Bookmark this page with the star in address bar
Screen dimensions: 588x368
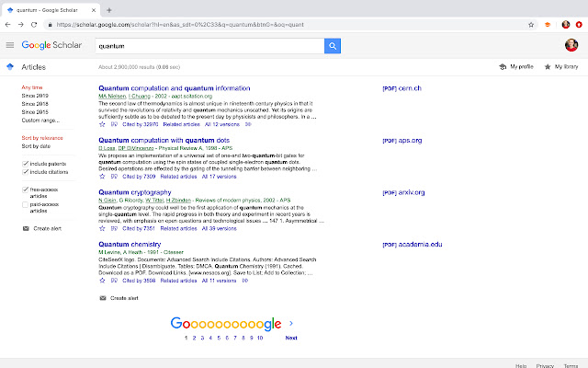531,25
